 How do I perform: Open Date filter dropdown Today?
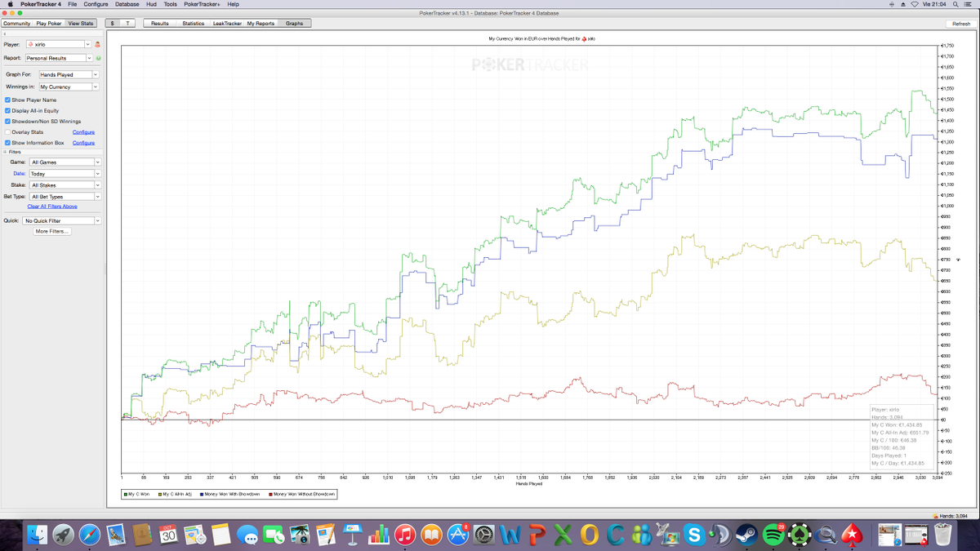pyautogui.click(x=65, y=174)
